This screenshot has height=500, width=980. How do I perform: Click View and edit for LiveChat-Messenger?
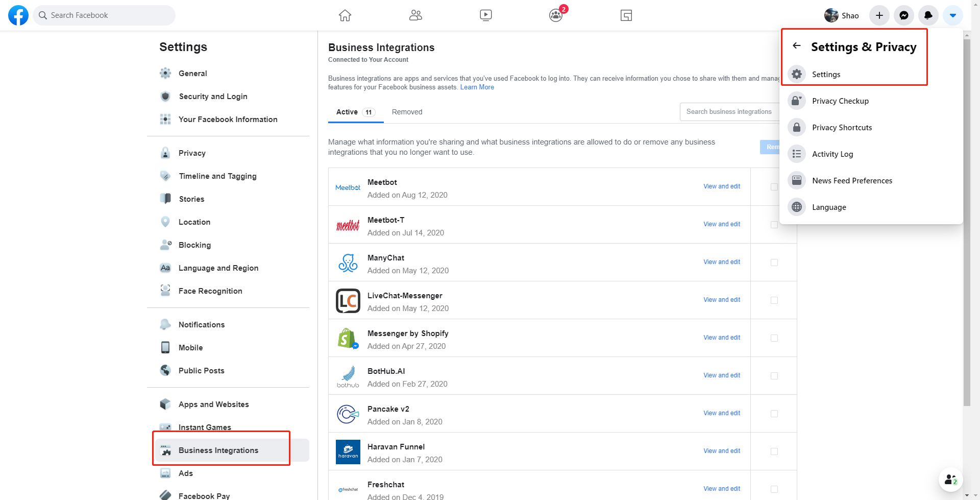(722, 300)
